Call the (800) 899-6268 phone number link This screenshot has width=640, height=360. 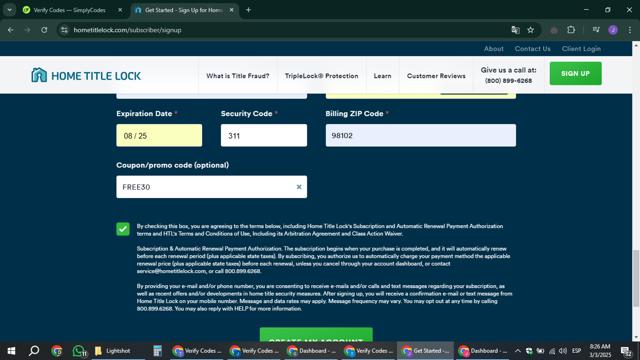click(508, 81)
